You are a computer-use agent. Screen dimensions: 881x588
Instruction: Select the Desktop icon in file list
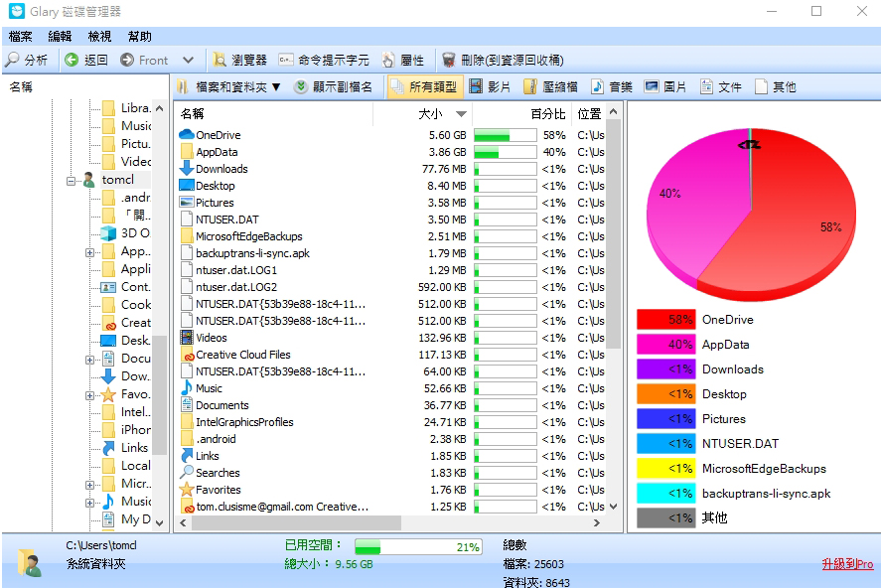187,186
